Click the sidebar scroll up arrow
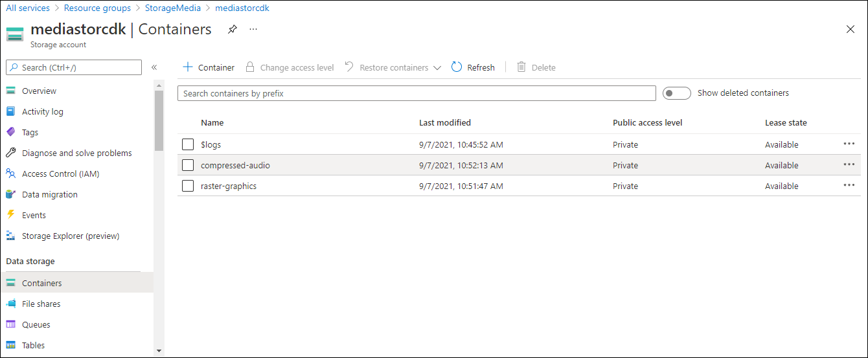 tap(159, 85)
